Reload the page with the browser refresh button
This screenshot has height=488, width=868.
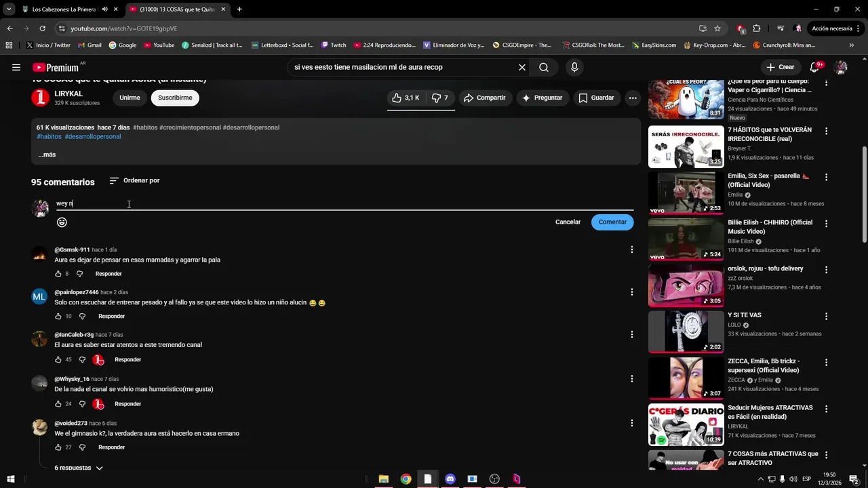pyautogui.click(x=42, y=28)
